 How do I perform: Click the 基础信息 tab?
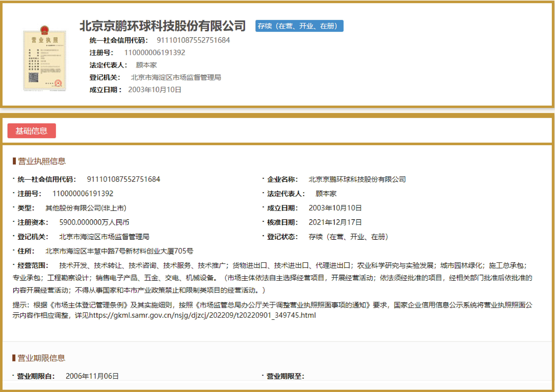coord(32,131)
